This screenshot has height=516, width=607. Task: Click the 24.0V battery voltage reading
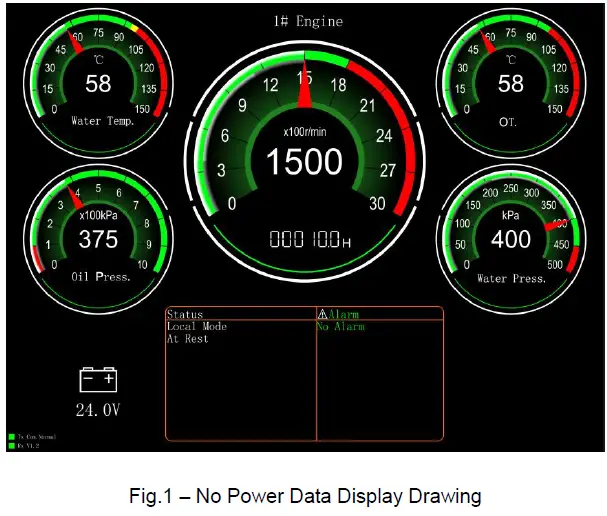coord(98,410)
